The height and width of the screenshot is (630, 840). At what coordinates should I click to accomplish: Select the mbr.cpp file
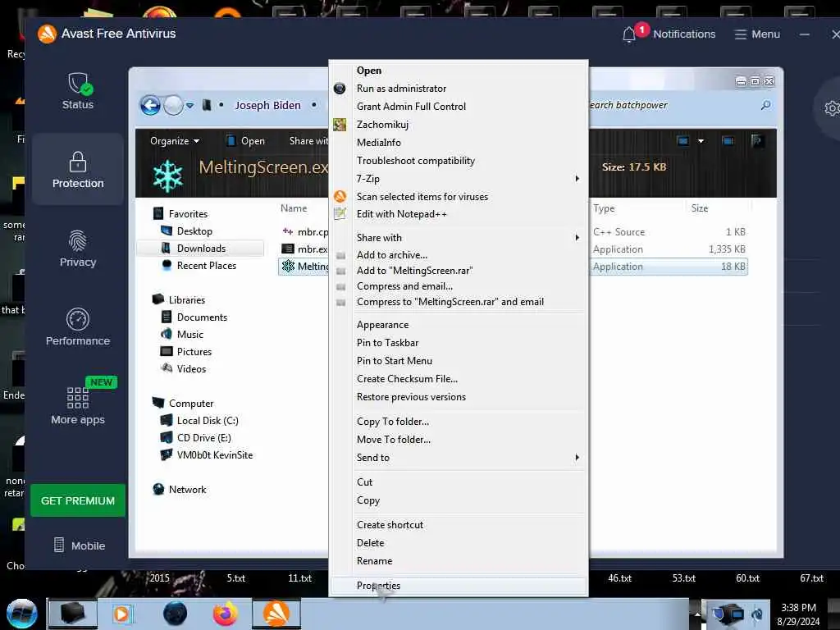tap(305, 232)
